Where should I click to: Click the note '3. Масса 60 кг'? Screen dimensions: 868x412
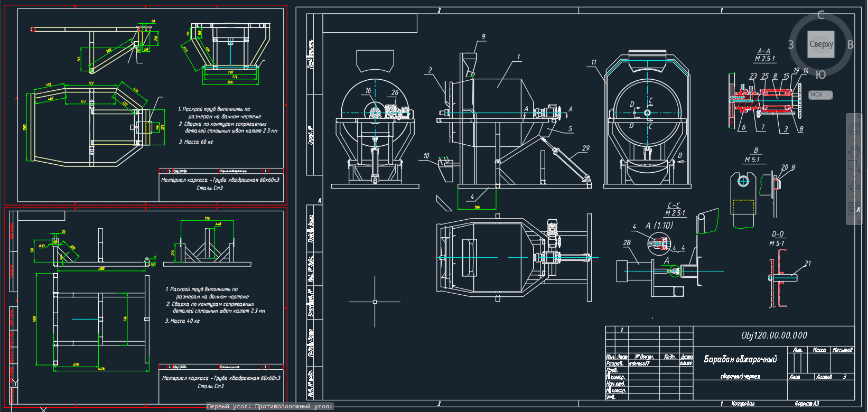click(196, 142)
